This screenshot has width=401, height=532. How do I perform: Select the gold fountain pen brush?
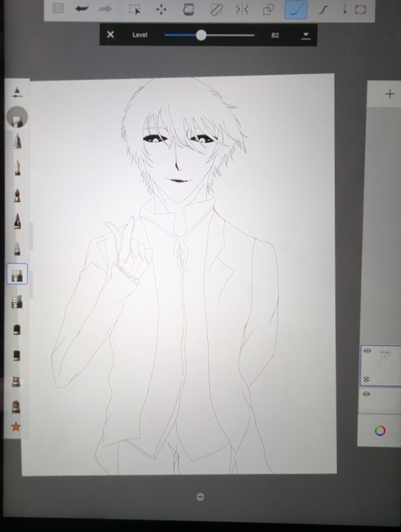18,168
